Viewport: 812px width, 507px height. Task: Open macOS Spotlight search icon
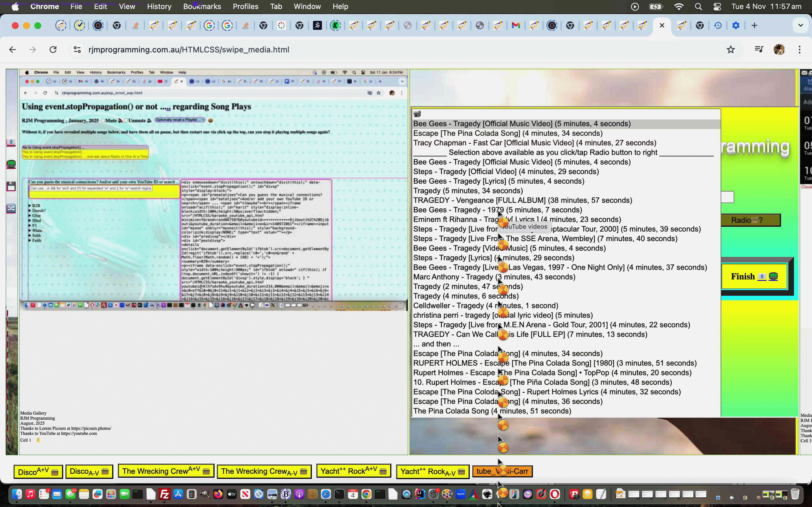pyautogui.click(x=698, y=6)
